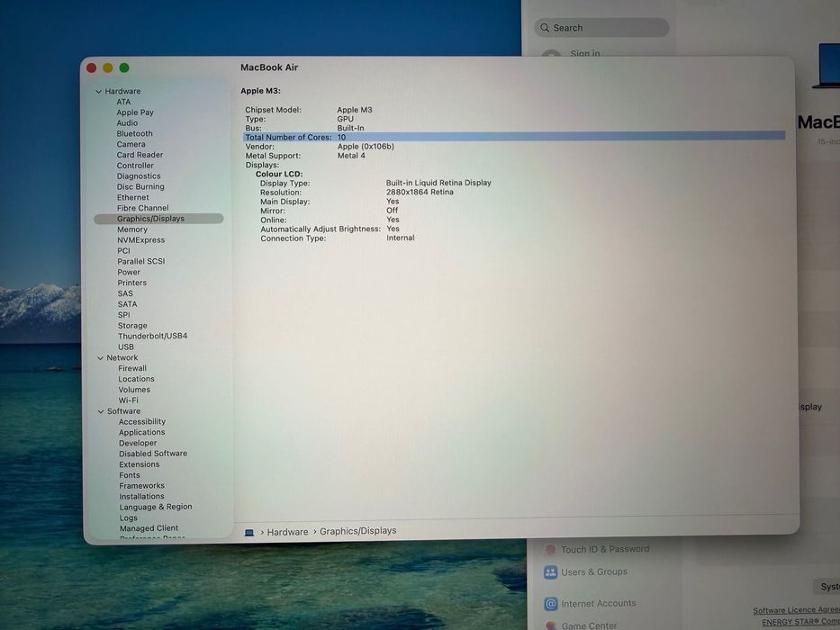Click the magnifier icon in Settings search
The image size is (840, 630).
[545, 28]
